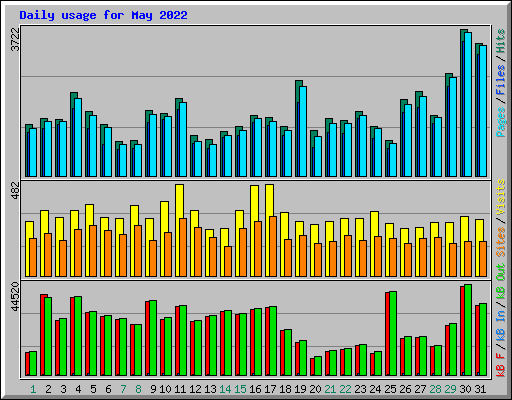Click the green kB Out bar for day 25
The height and width of the screenshot is (400, 512).
[x=393, y=333]
